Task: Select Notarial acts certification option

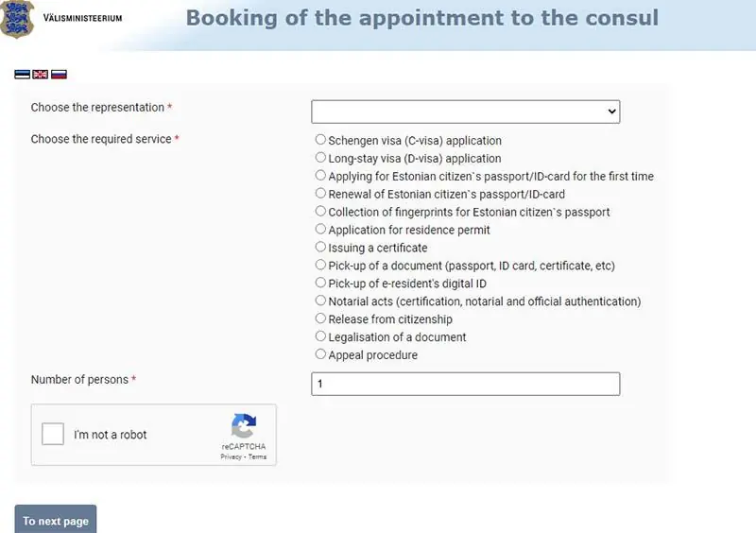Action: click(320, 301)
